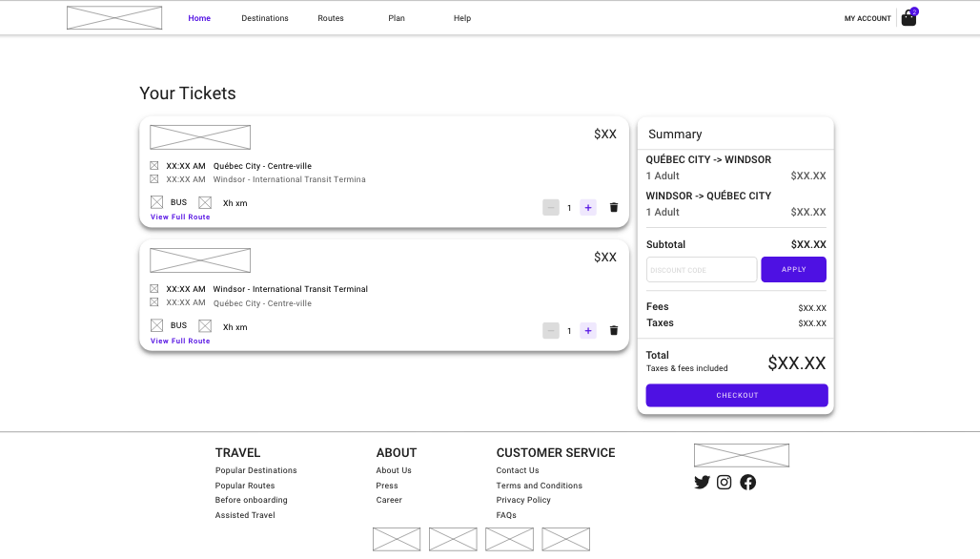
Task: Click the discount code input field
Action: pyautogui.click(x=702, y=270)
